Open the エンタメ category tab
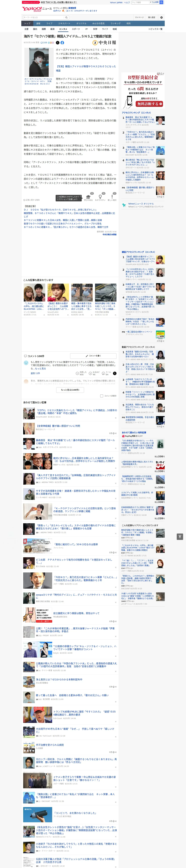 coord(63,29)
